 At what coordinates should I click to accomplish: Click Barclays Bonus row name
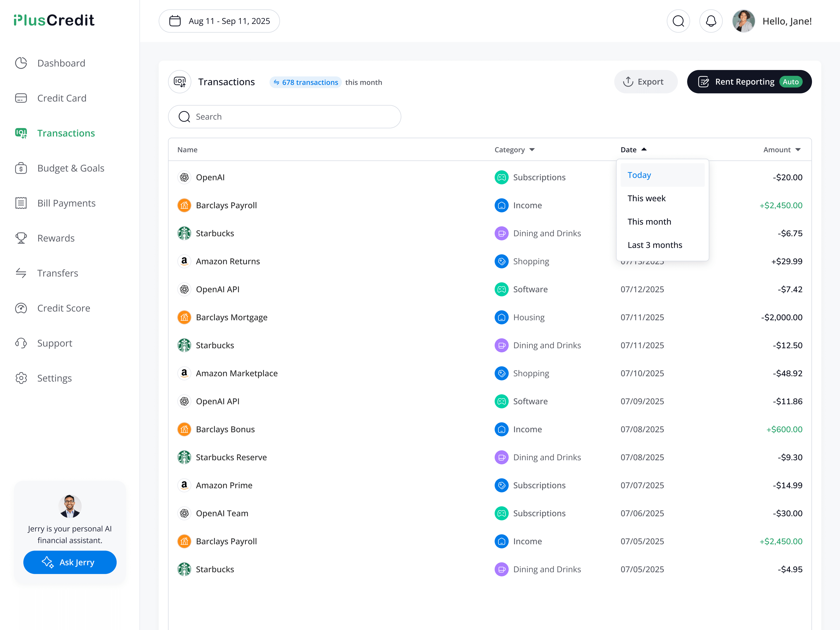click(x=225, y=429)
